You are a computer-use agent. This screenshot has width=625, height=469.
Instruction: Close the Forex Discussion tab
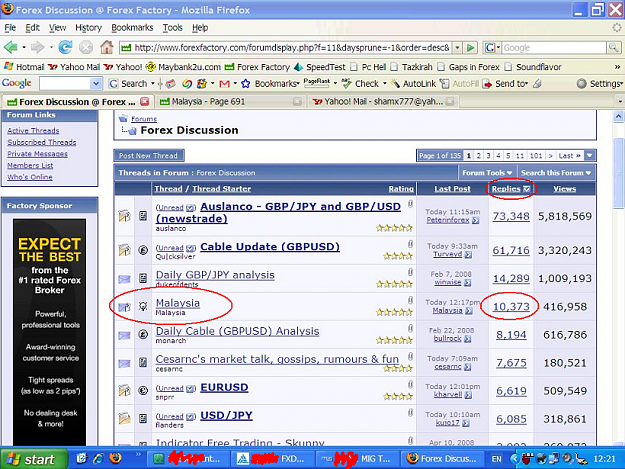[145, 102]
